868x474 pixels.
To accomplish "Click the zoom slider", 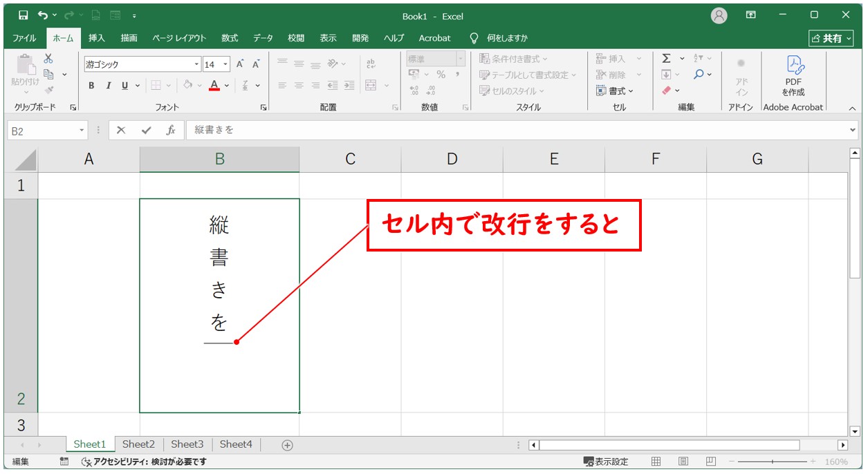I will [773, 462].
